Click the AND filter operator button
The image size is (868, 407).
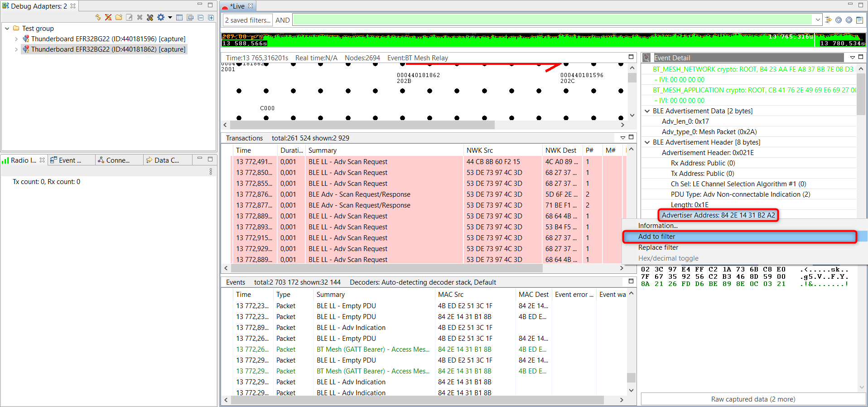282,20
